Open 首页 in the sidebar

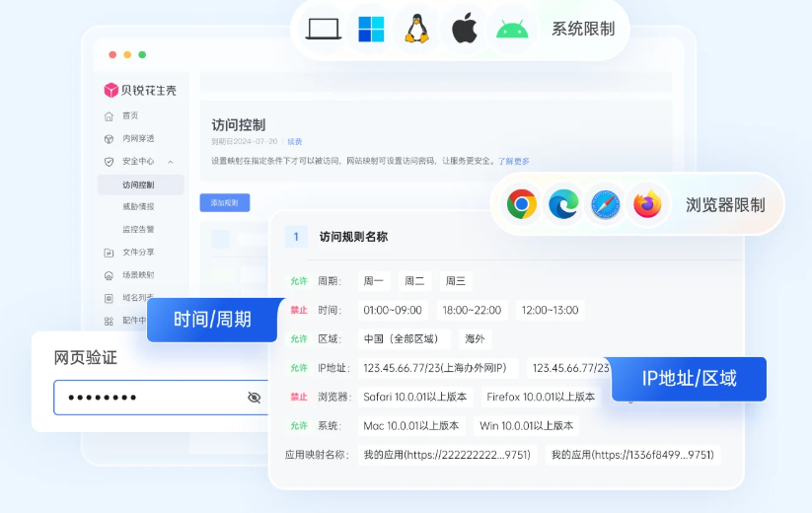click(x=130, y=115)
